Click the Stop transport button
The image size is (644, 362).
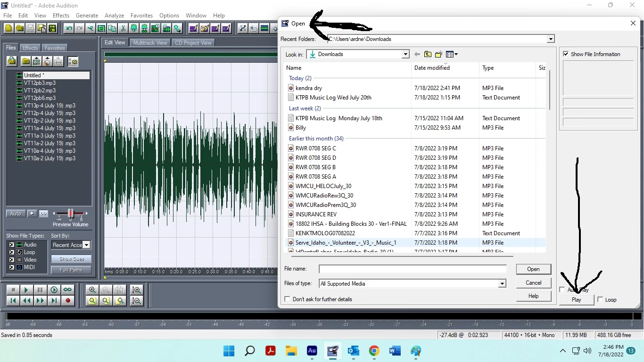[13, 290]
